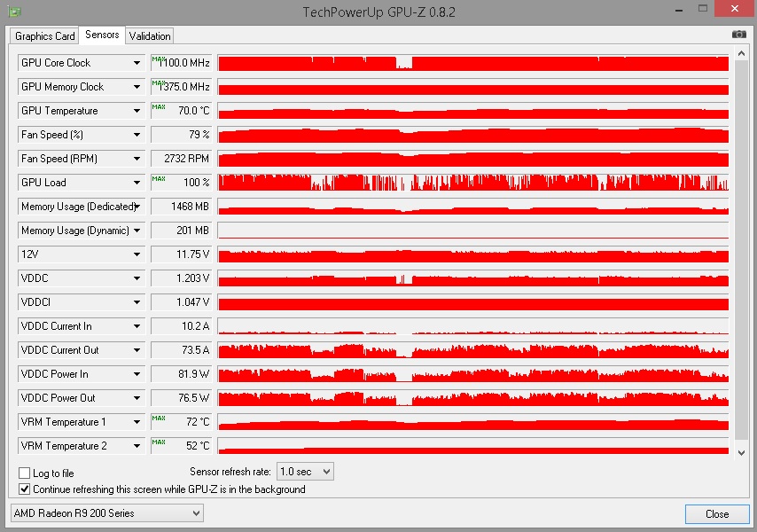Click the 72 °C VRM temperature value
757x532 pixels.
coord(182,422)
